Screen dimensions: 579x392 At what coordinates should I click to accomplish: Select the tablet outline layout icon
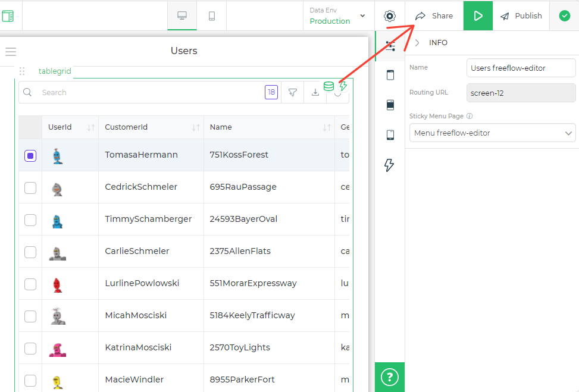pos(390,75)
